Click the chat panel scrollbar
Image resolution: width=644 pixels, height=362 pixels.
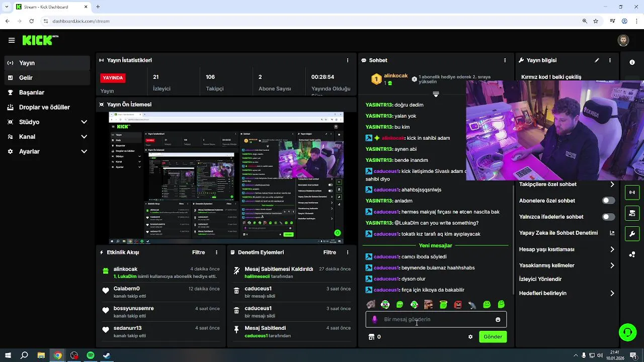[513, 239]
